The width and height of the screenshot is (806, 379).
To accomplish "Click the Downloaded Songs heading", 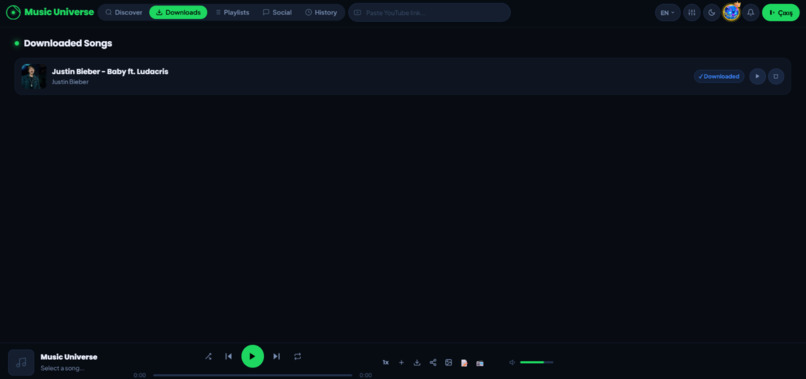I will coord(68,43).
